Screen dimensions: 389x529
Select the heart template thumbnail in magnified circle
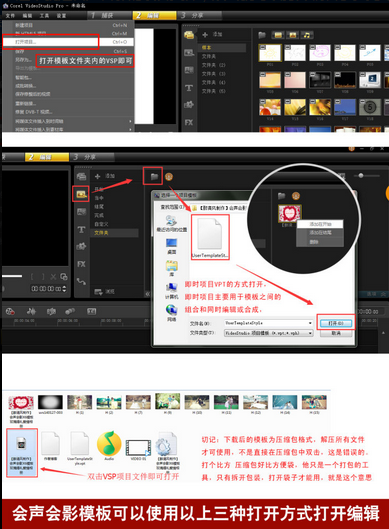click(x=289, y=214)
